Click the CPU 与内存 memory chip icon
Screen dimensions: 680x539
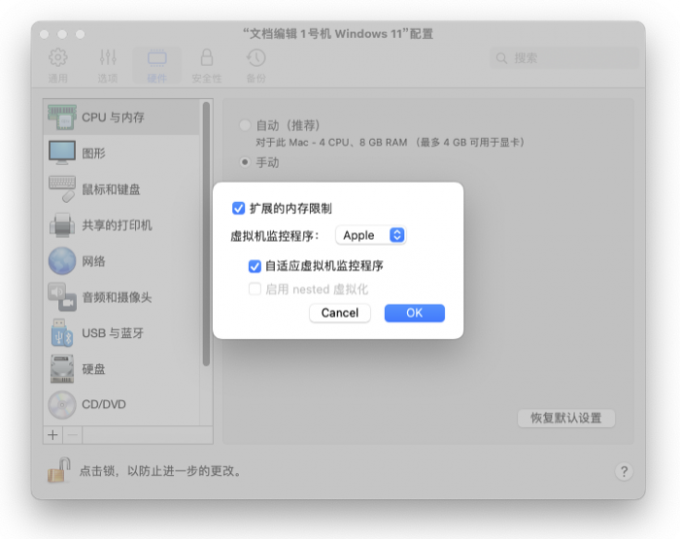click(62, 117)
